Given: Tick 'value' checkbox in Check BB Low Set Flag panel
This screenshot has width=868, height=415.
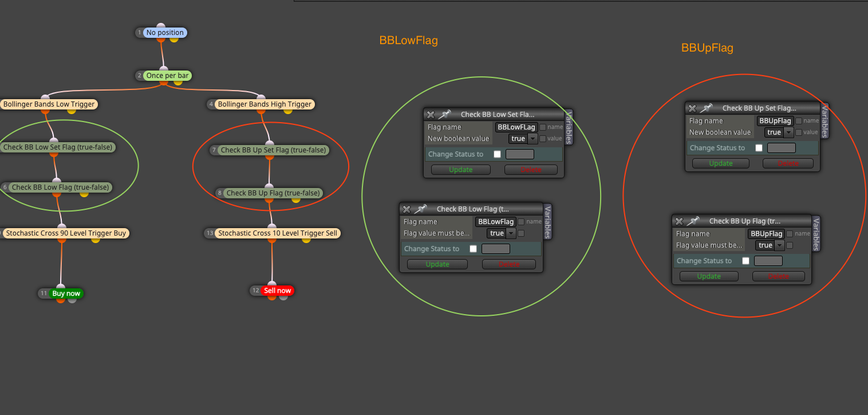Looking at the screenshot, I should coord(543,139).
